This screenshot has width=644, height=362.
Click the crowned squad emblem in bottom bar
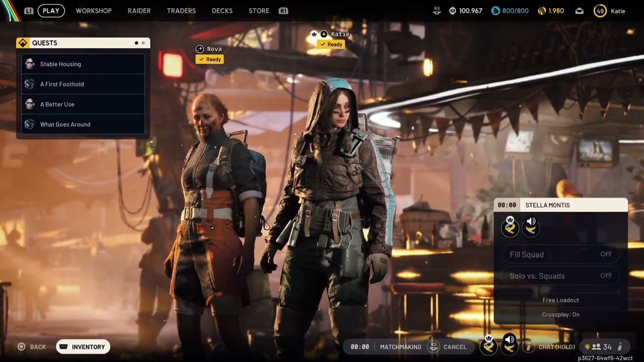pyautogui.click(x=488, y=345)
